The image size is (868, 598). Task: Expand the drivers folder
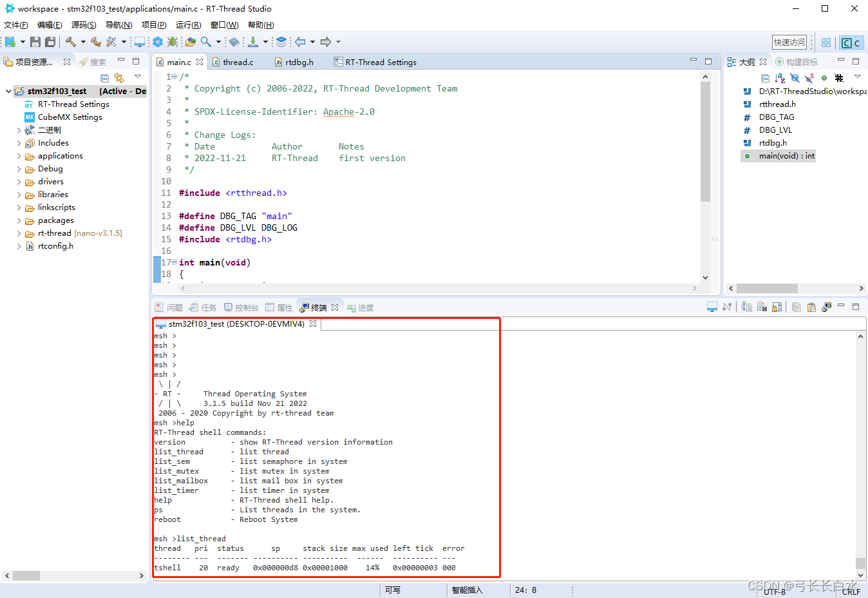point(19,182)
